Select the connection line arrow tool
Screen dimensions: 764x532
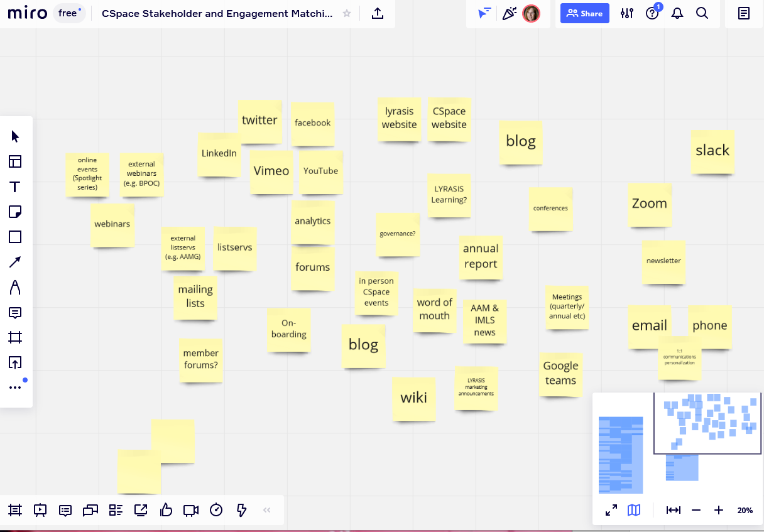[x=15, y=262]
